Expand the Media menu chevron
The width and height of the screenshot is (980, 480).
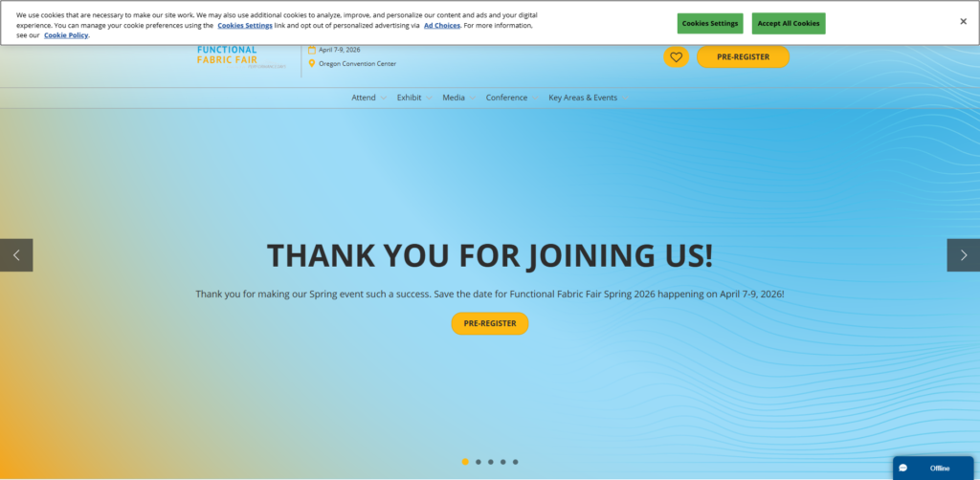[473, 98]
